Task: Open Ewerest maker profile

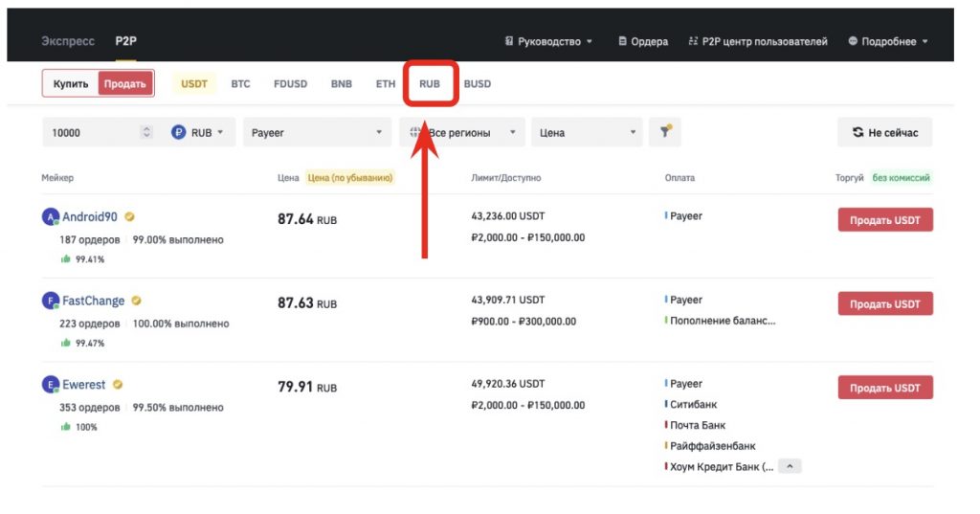Action: pyautogui.click(x=84, y=385)
